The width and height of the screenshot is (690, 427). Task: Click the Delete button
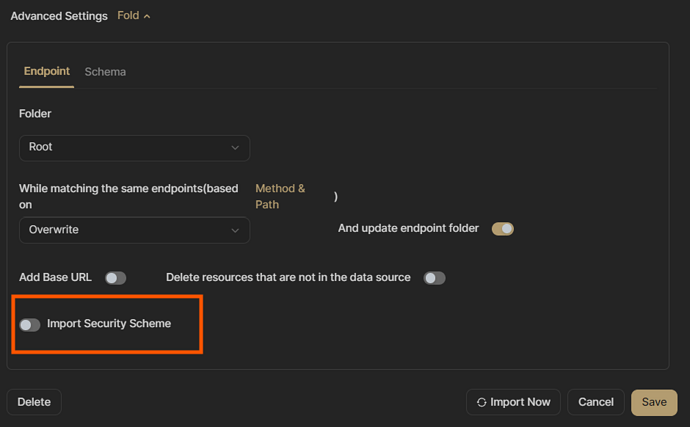34,402
